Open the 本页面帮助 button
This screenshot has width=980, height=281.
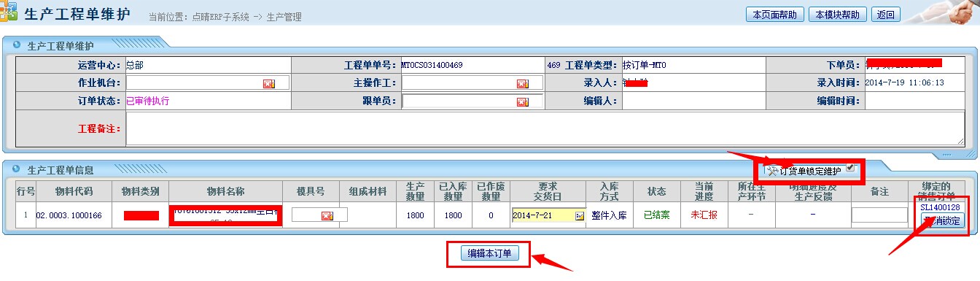pyautogui.click(x=775, y=15)
